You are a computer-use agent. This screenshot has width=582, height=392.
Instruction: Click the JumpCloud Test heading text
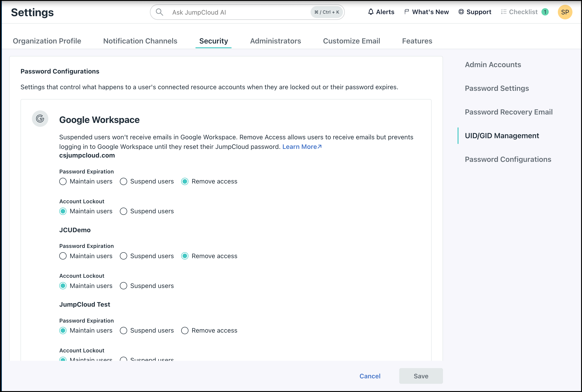85,305
